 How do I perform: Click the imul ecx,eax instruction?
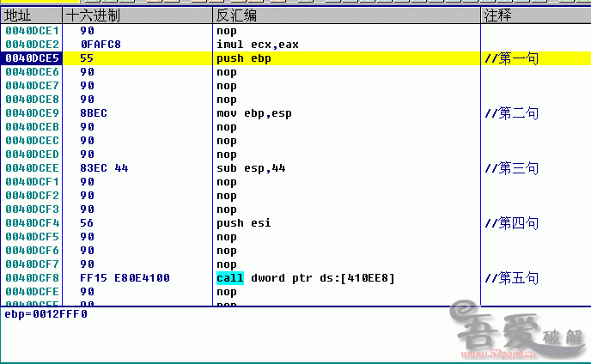tap(258, 44)
